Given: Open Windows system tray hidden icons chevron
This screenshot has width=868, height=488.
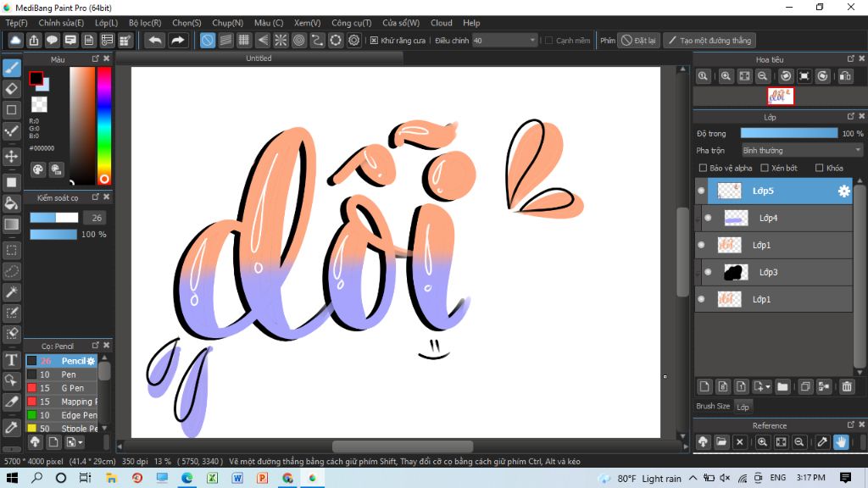Looking at the screenshot, I should [693, 478].
